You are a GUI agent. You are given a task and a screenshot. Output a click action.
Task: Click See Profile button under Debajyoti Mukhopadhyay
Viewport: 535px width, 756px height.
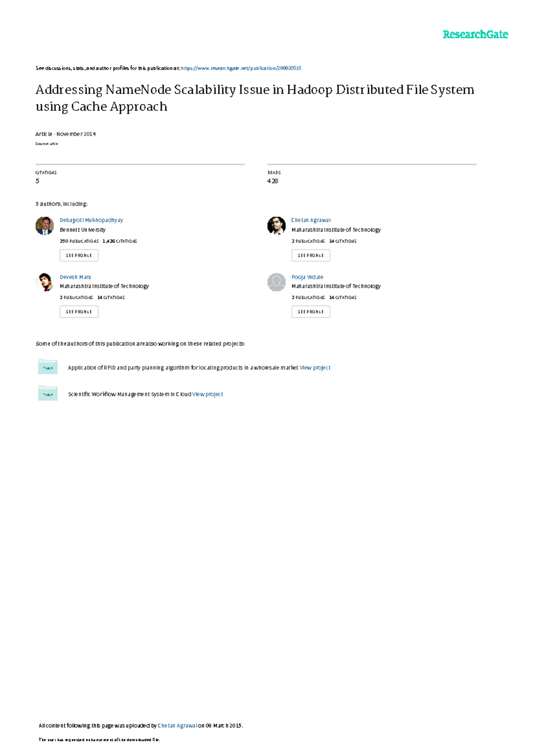point(79,255)
